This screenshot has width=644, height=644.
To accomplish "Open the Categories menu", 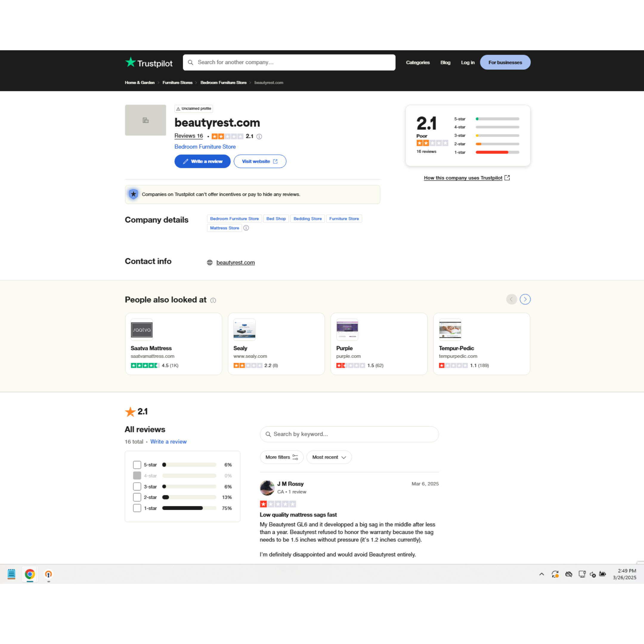I will click(418, 62).
